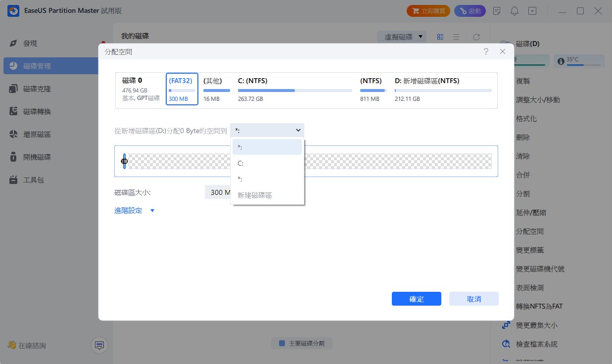The width and height of the screenshot is (612, 364).
Task: Open 磁碟克隆 from the sidebar
Action: [37, 89]
